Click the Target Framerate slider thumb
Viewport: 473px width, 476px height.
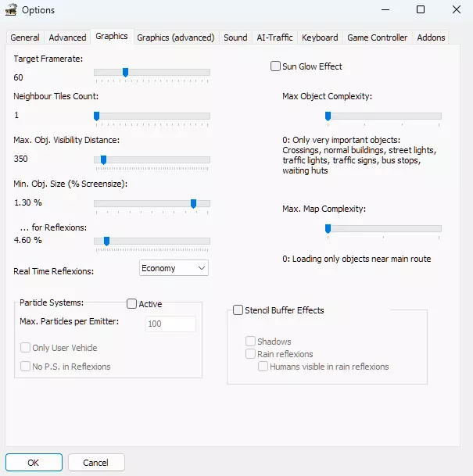[x=125, y=72]
